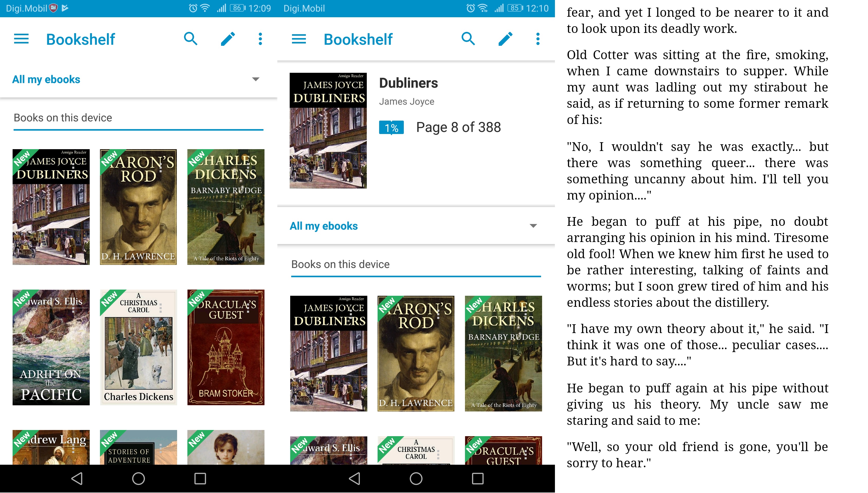Tap Bookshelf title on middle screen
The image size is (868, 493).
coord(358,39)
